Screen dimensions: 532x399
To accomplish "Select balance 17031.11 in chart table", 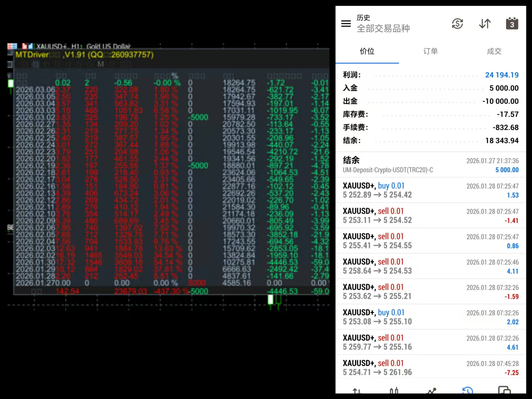I will pos(239,110).
